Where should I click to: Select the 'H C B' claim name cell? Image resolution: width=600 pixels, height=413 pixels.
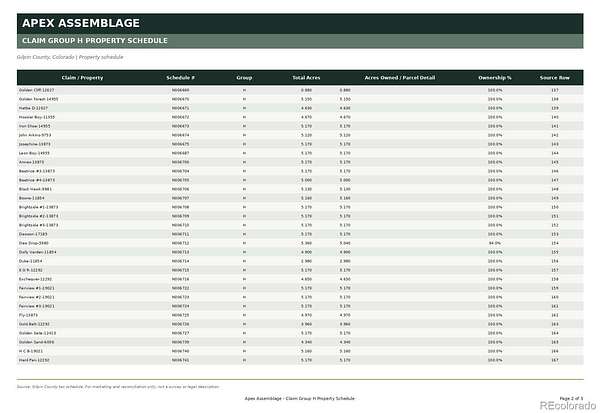[31, 351]
